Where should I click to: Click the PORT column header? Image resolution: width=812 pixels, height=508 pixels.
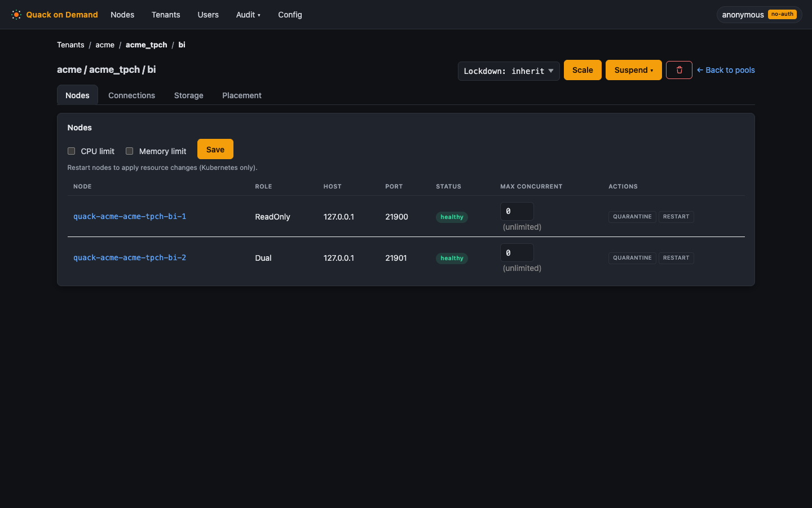pos(394,186)
